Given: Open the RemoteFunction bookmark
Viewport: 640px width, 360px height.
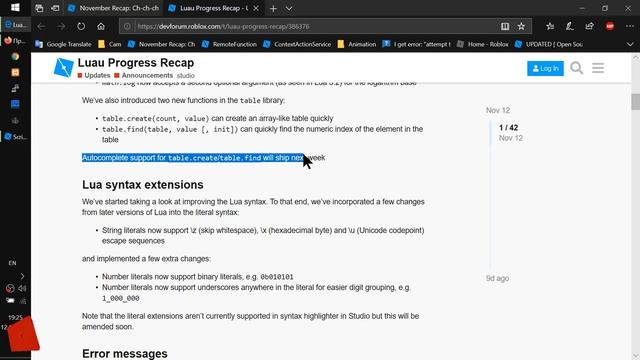Looking at the screenshot, I should coord(229,44).
